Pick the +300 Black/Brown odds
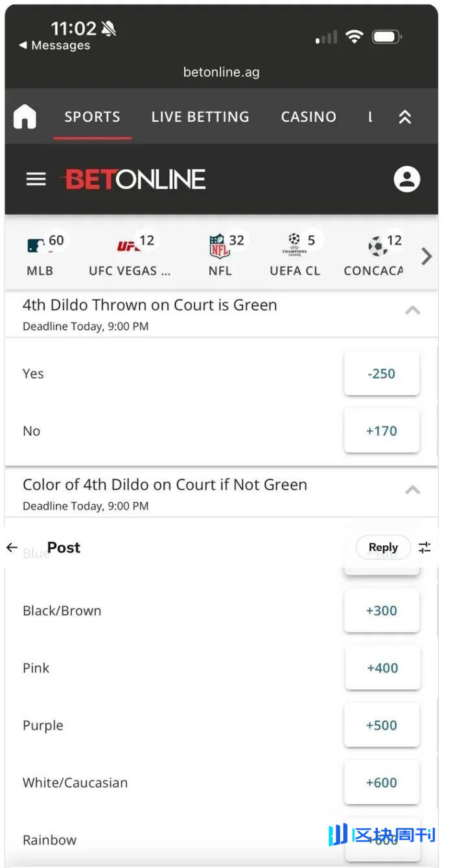Image resolution: width=451 pixels, height=868 pixels. tap(382, 611)
